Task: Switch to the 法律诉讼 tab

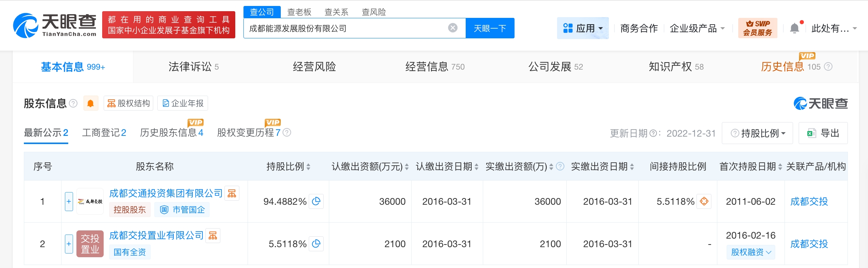Action: coord(193,67)
